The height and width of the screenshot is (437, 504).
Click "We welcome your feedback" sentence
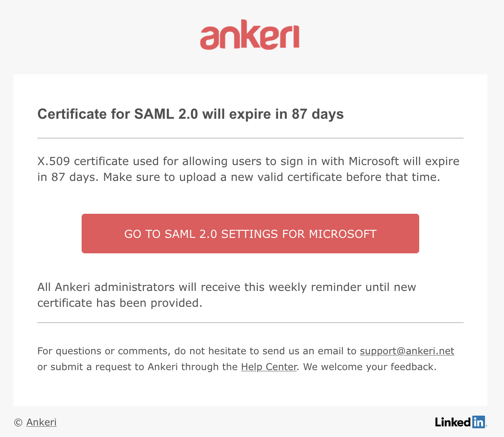(370, 367)
